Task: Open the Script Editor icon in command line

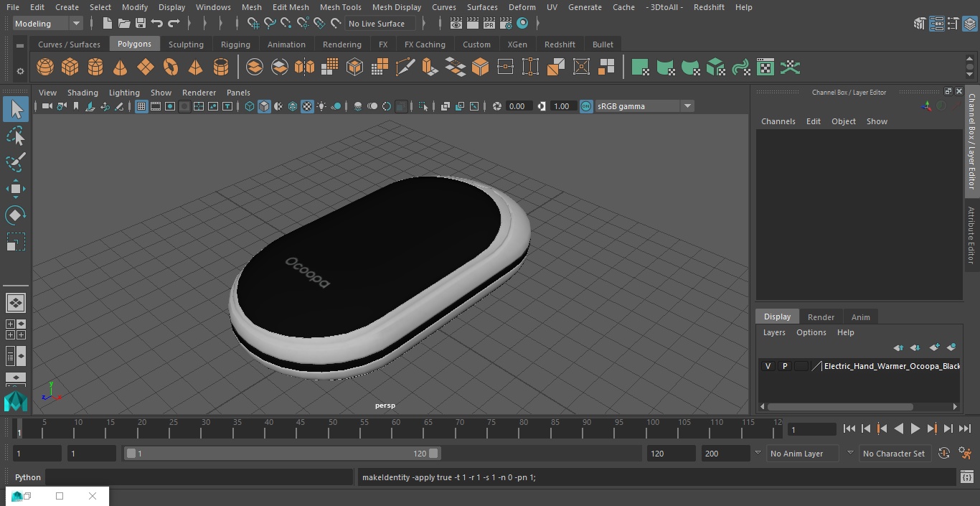Action: (x=966, y=477)
